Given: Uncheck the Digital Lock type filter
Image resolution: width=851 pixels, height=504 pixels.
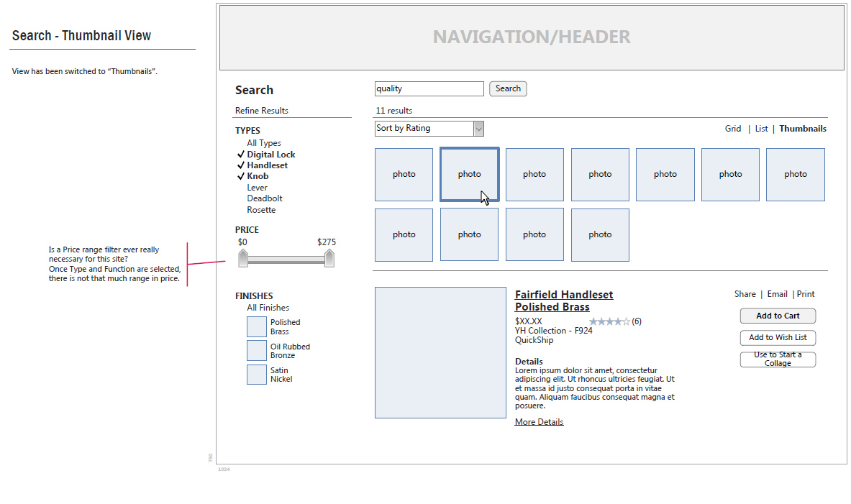Looking at the screenshot, I should [270, 155].
